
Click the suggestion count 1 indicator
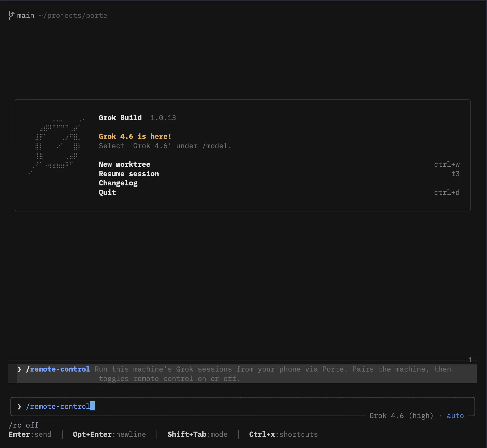coord(470,360)
